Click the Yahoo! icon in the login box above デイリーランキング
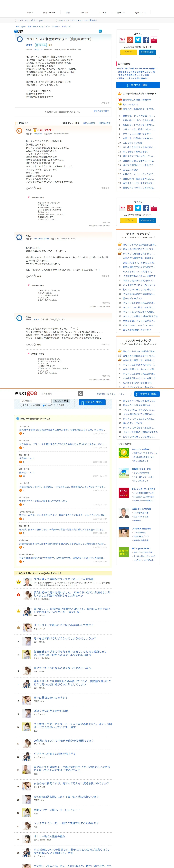The image size is (174, 868). [x=122, y=208]
